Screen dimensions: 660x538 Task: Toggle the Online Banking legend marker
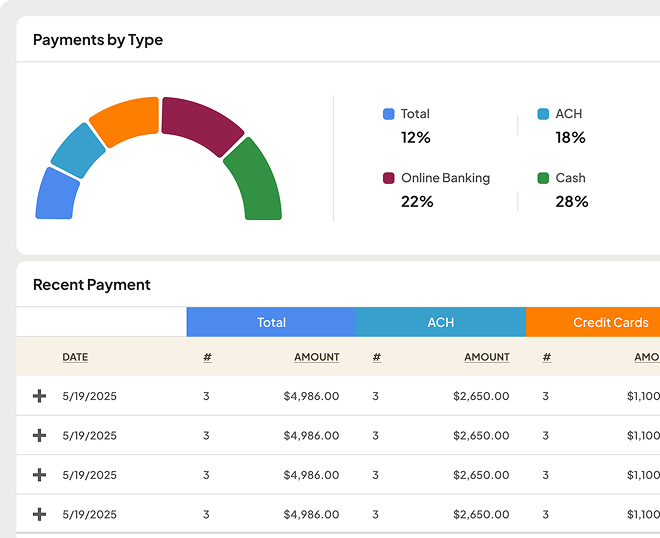[389, 178]
